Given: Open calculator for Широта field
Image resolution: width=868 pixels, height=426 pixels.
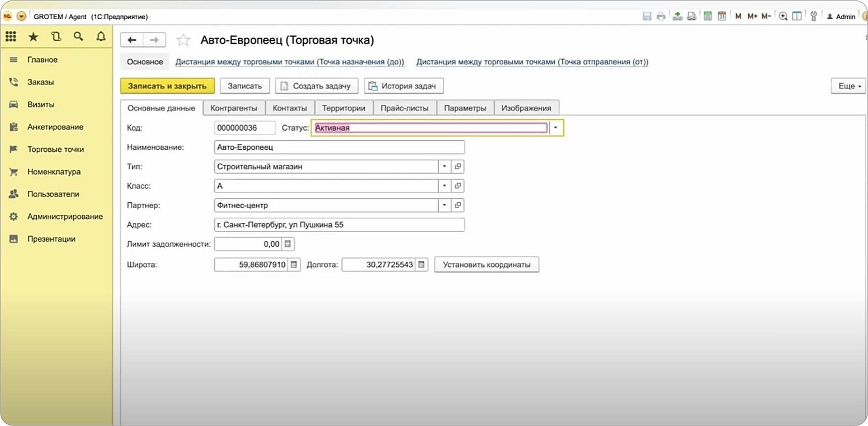Looking at the screenshot, I should (294, 264).
